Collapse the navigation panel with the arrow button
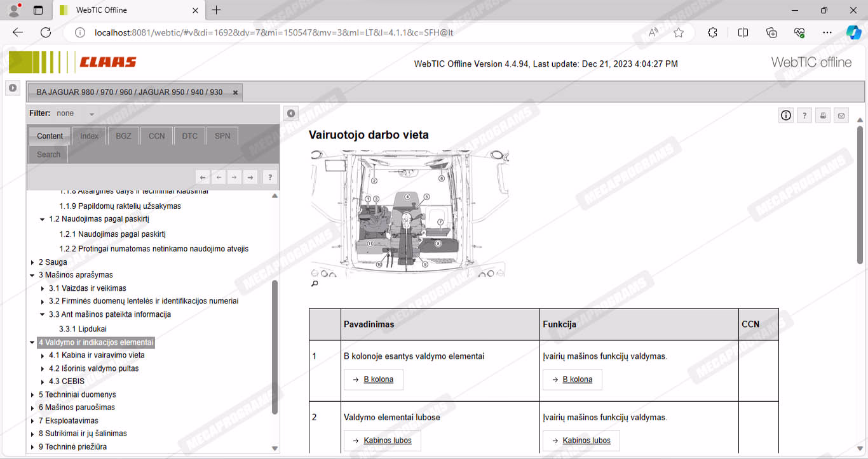 click(290, 114)
